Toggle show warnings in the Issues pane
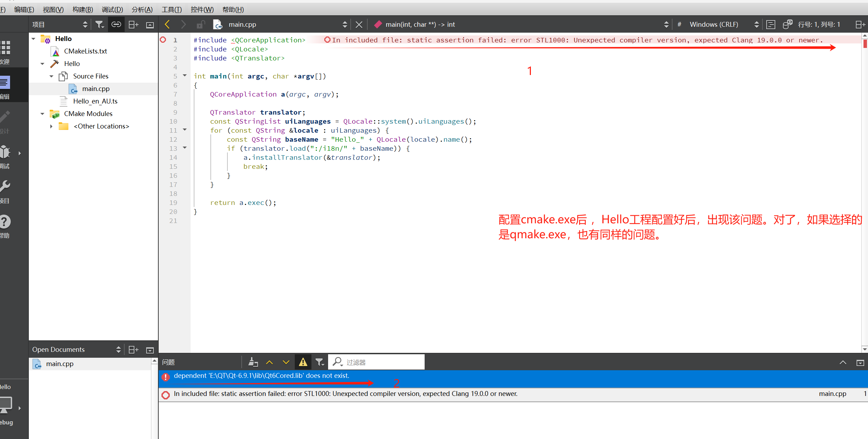Screen dimensions: 868x439 click(x=303, y=362)
